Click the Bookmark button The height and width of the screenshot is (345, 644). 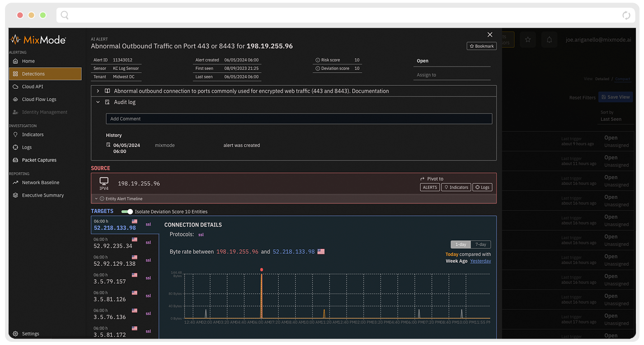481,46
